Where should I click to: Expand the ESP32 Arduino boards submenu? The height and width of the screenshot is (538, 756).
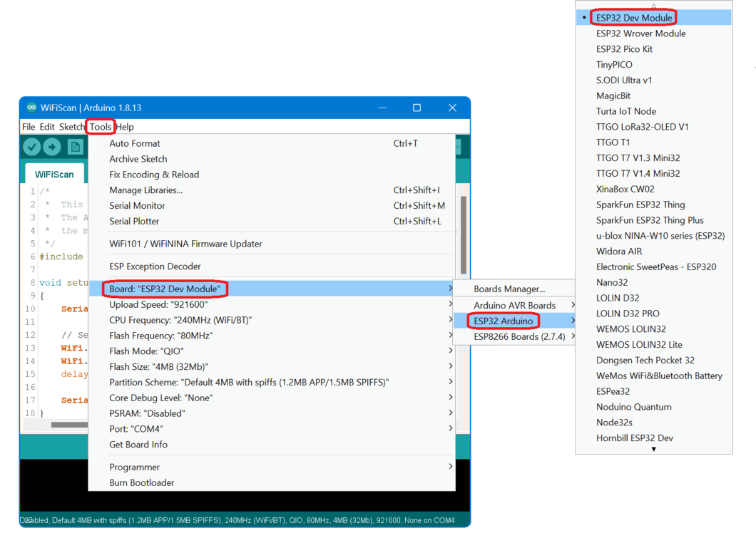(515, 321)
